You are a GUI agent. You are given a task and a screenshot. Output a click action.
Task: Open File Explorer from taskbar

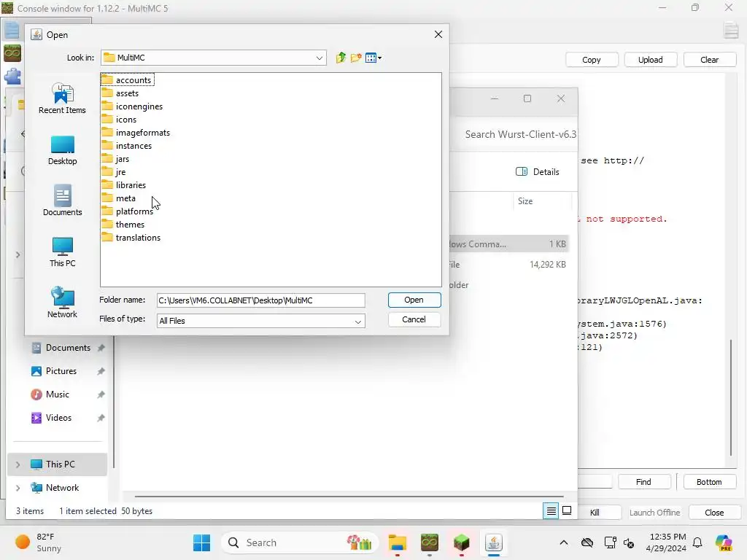coord(398,542)
